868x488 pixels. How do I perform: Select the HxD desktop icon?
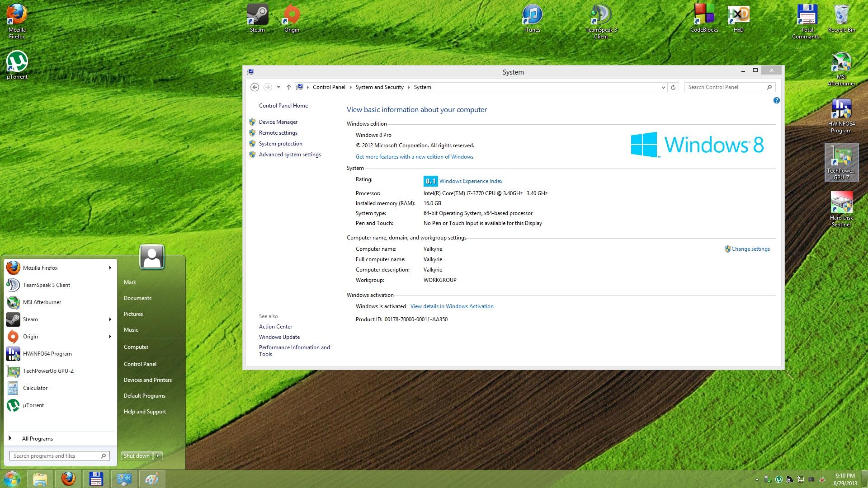click(x=738, y=19)
